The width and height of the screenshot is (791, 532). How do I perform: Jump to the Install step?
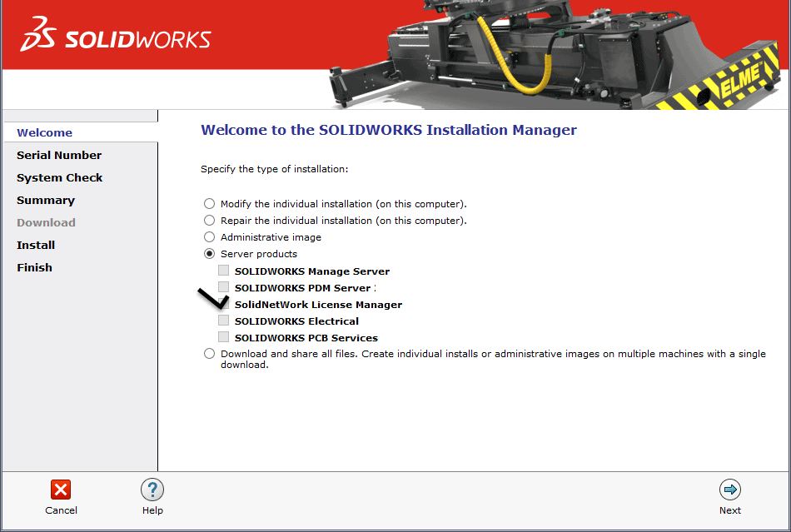[x=36, y=245]
